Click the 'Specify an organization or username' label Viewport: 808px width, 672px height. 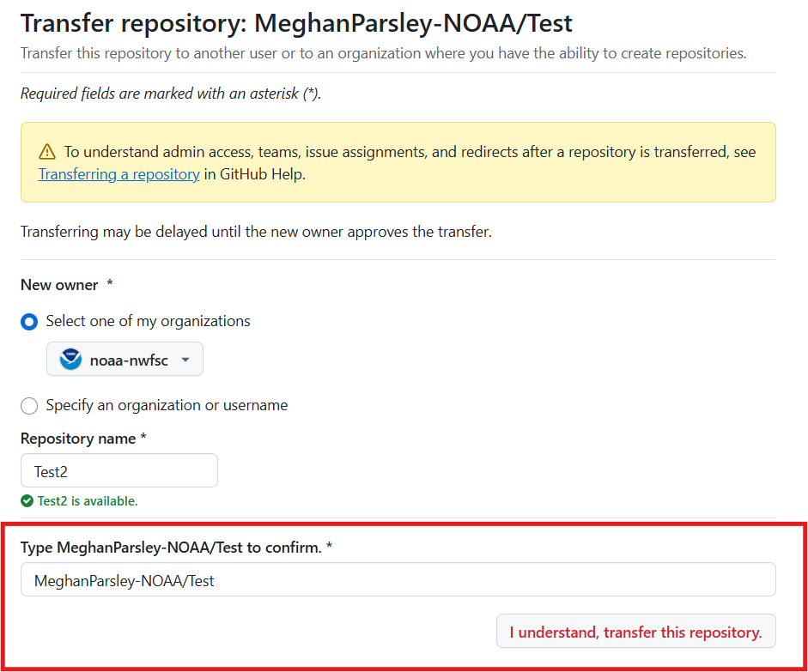[167, 405]
